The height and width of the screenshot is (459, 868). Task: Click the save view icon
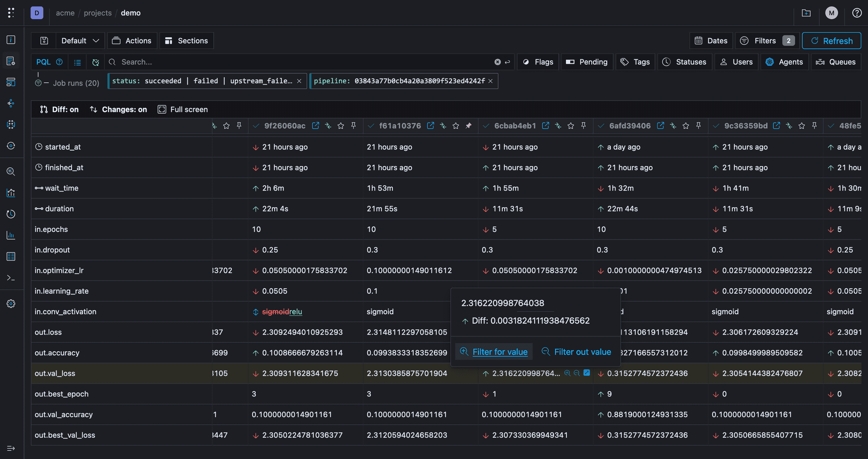pos(44,41)
